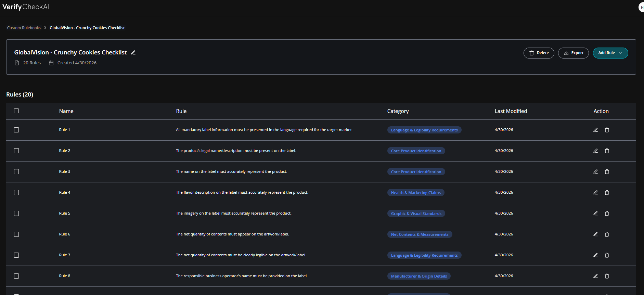Image resolution: width=644 pixels, height=295 pixels.
Task: Delete Rule 4 with trash icon
Action: [607, 193]
